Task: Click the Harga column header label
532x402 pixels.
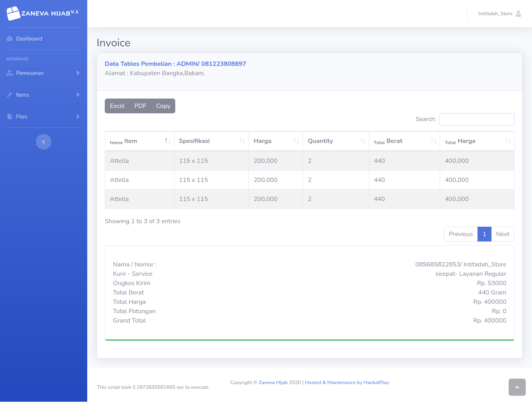Action: coord(262,141)
